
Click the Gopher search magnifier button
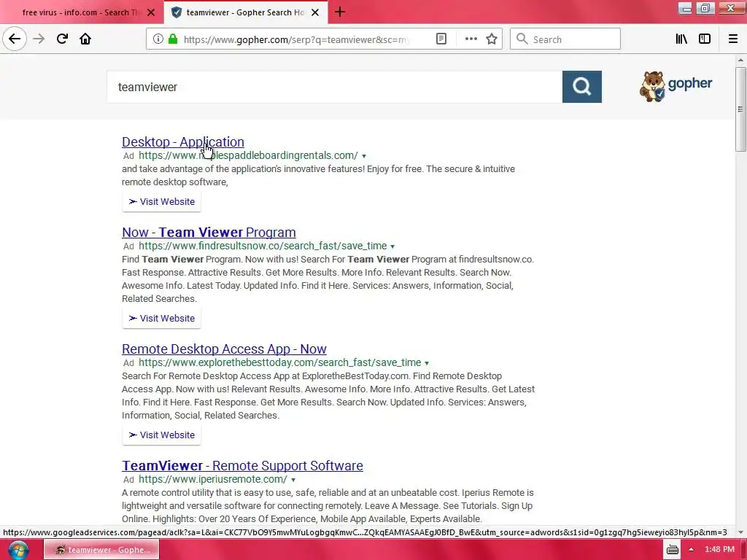pos(581,87)
